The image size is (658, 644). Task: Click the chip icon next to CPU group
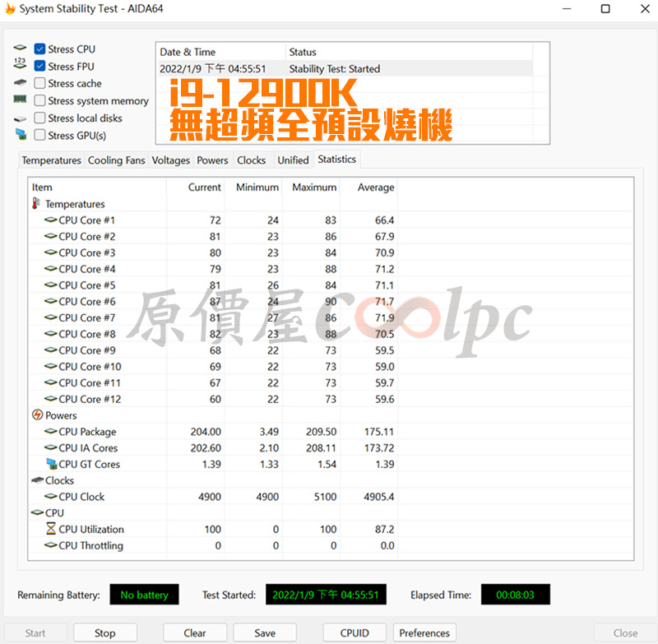click(x=37, y=512)
